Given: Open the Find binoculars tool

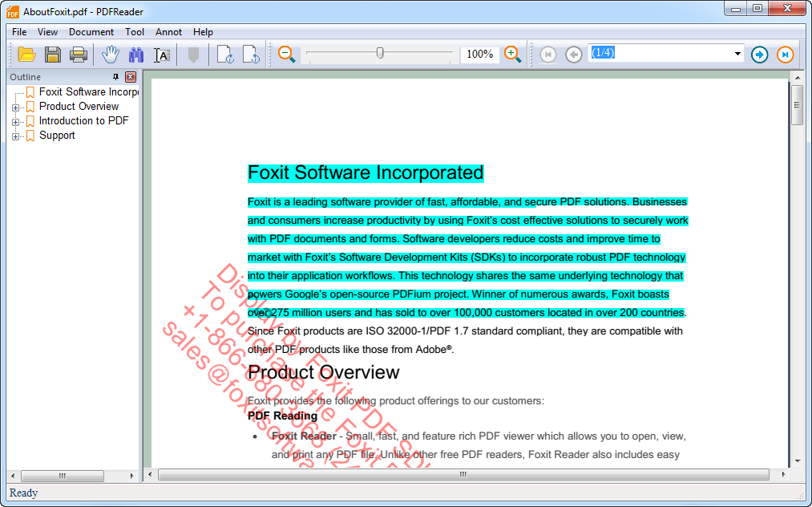Looking at the screenshot, I should click(x=136, y=55).
